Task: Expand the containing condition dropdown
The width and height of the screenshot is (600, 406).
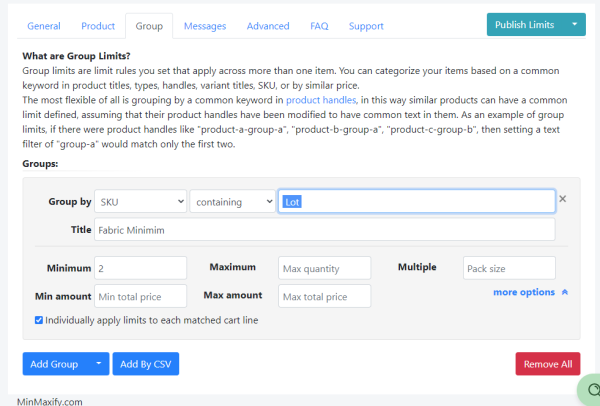Action: (x=232, y=201)
